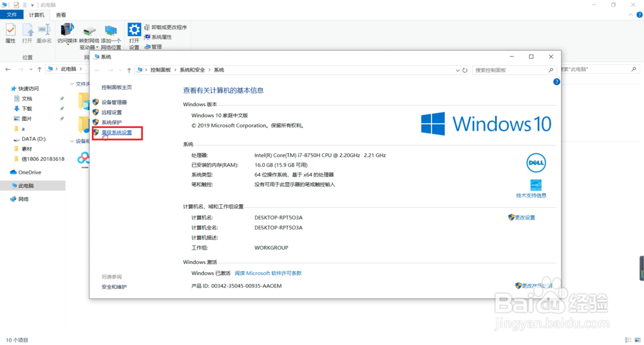Click 控制面板主页 link

(117, 87)
